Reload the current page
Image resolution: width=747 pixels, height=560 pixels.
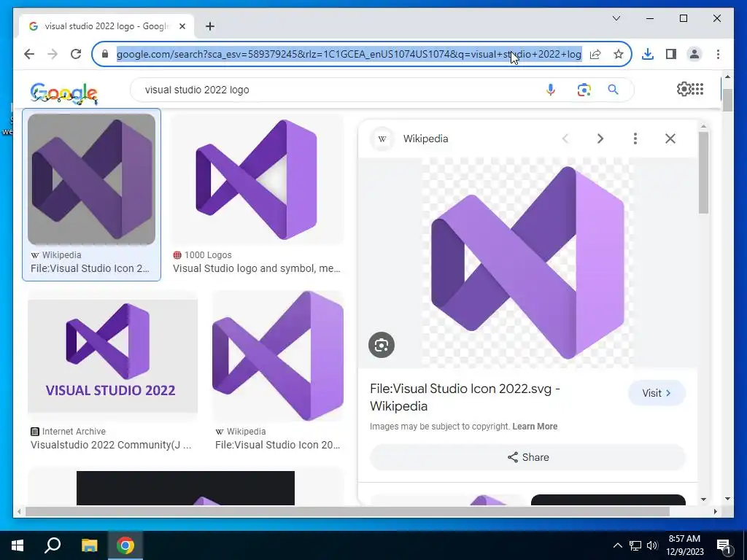click(x=76, y=54)
